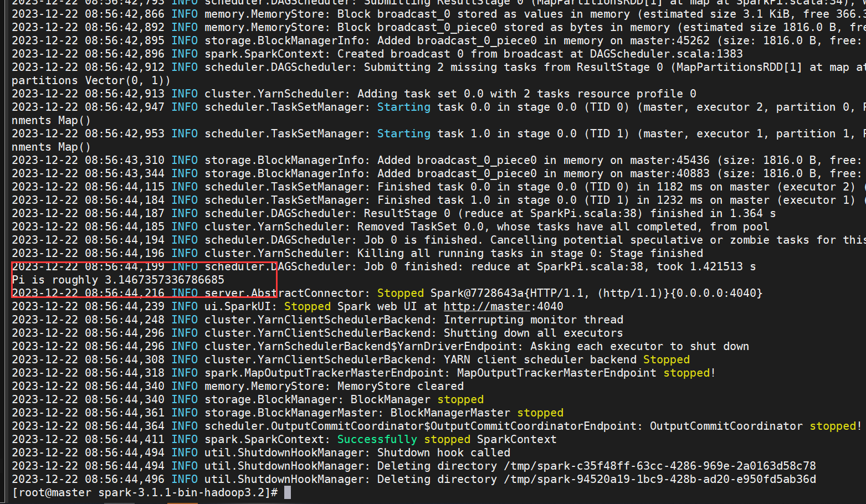Click the 'Spark@7728643a{HTTP/1.1, (http/1.1)}{0.0.0.0:4040}' text
Viewport: 866px width, 504px height.
point(596,293)
